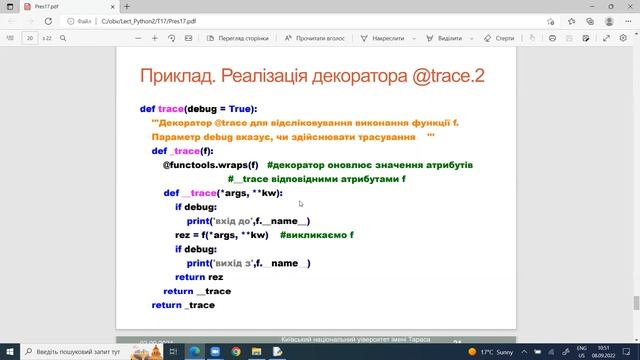Select the Pres17.pdf browser tab

[69, 7]
